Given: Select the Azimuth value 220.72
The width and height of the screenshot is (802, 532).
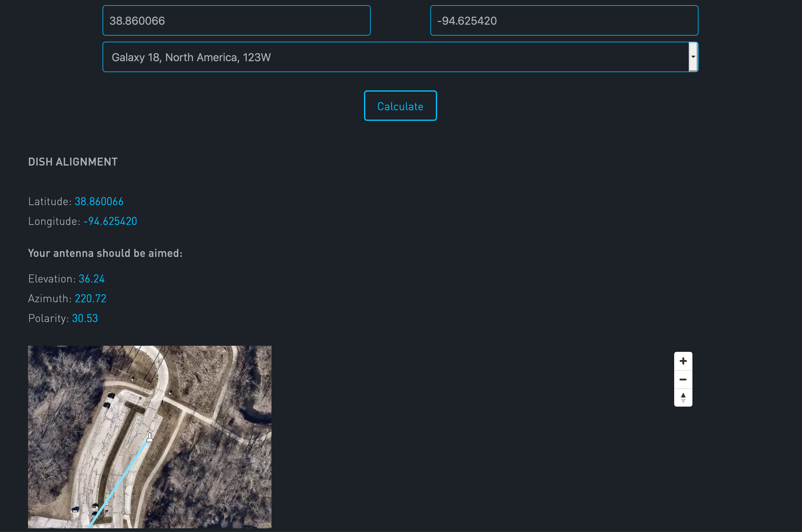Looking at the screenshot, I should click(x=91, y=299).
